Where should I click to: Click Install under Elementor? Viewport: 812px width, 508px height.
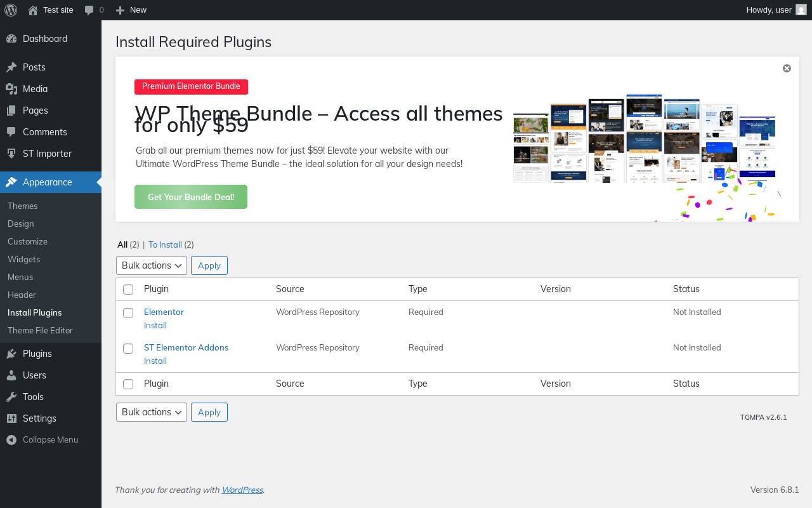[155, 325]
